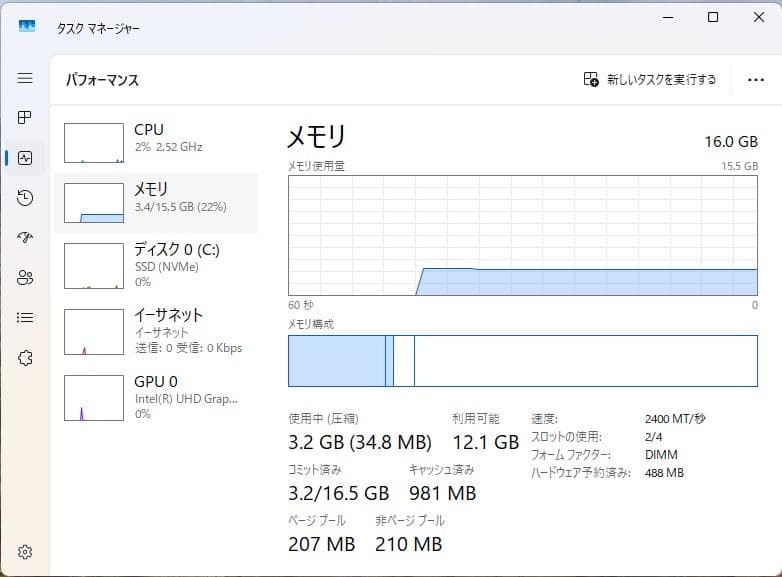Click the DIMM form factor value
Image resolution: width=782 pixels, height=577 pixels.
[661, 455]
